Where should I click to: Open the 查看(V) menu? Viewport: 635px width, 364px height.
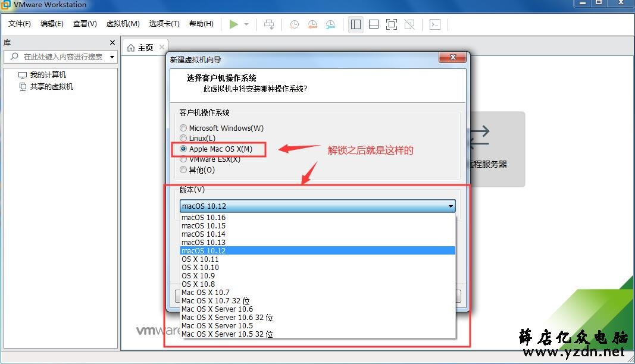coord(85,24)
